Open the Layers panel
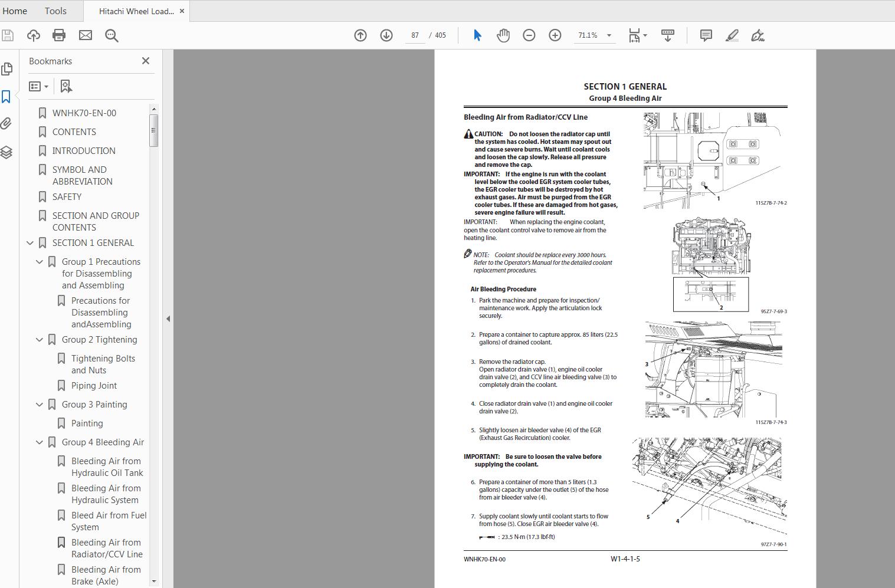The image size is (895, 588). pyautogui.click(x=7, y=152)
